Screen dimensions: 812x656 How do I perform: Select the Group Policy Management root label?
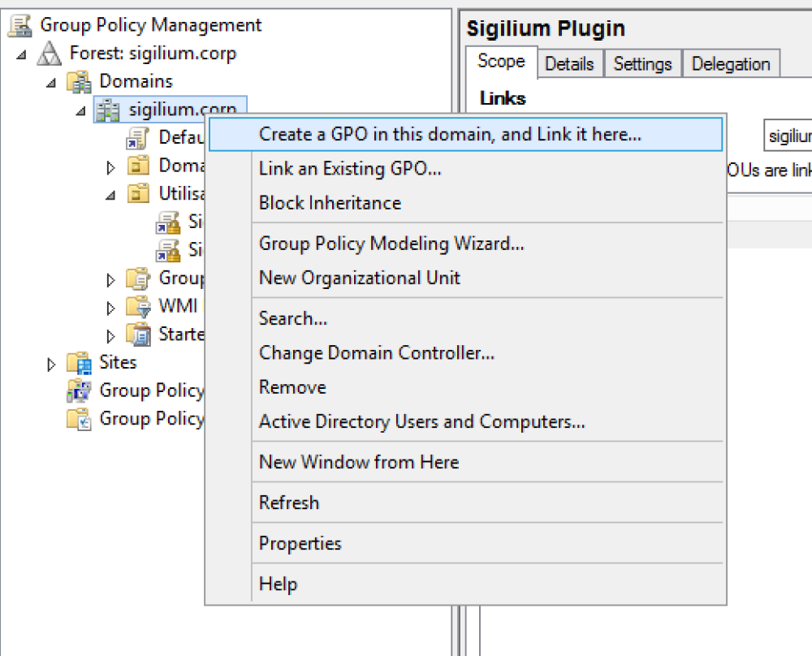pyautogui.click(x=151, y=25)
